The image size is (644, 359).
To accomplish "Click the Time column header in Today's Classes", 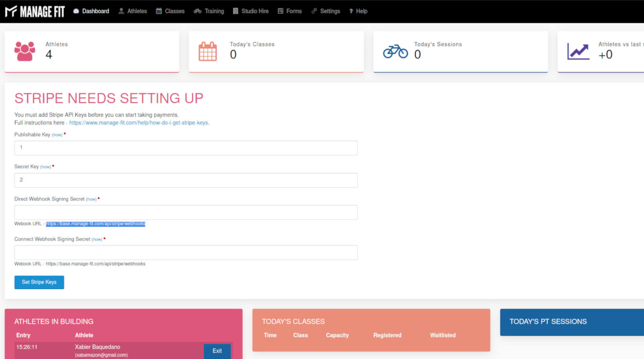I will point(270,335).
